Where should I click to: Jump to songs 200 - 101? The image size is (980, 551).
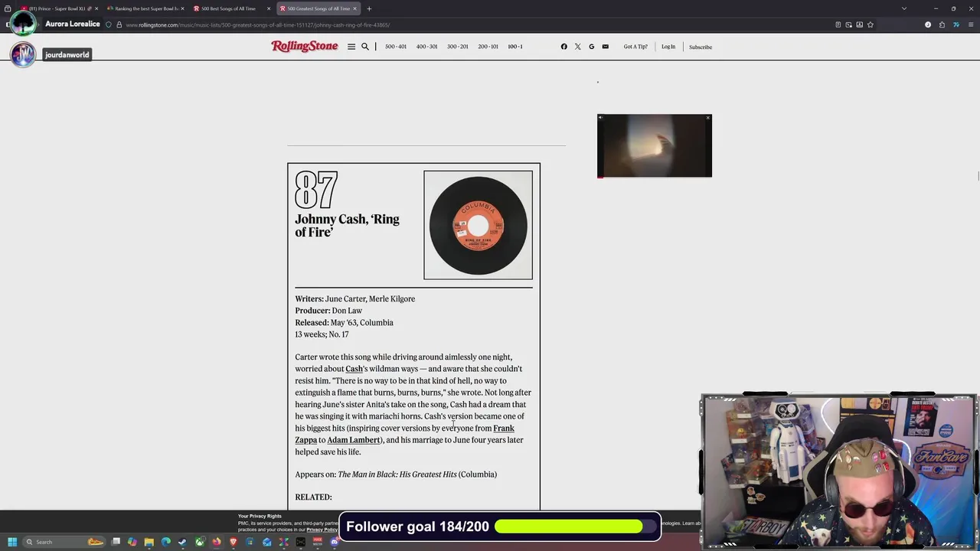[488, 47]
